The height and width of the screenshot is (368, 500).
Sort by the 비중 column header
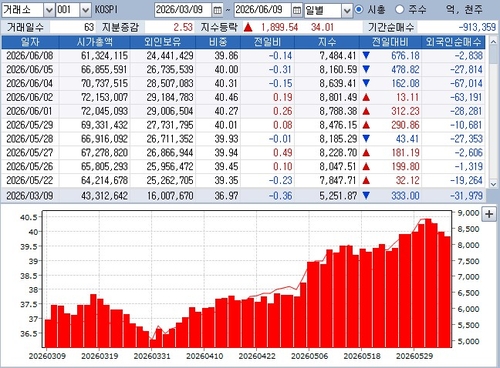coord(218,42)
